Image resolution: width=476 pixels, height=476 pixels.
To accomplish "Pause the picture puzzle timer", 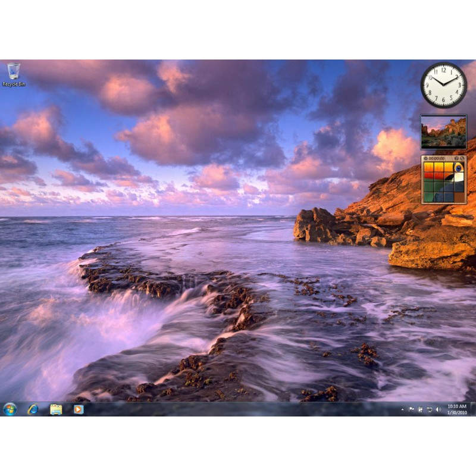I will click(x=426, y=158).
